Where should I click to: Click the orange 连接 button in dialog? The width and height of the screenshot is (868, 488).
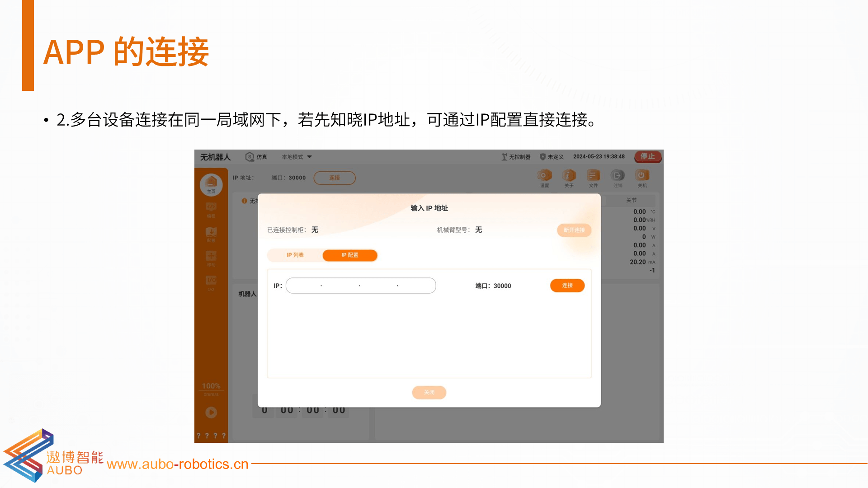pyautogui.click(x=567, y=286)
